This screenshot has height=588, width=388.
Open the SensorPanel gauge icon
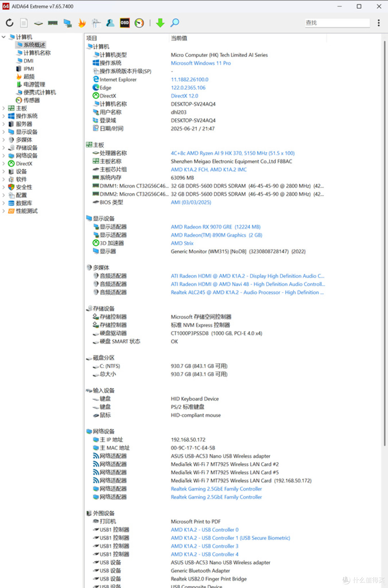139,23
